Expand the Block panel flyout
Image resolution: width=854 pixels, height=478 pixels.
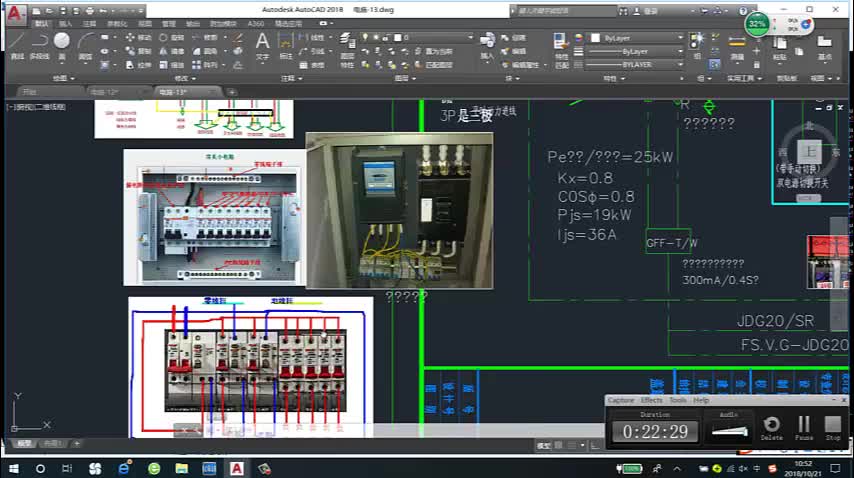point(512,78)
